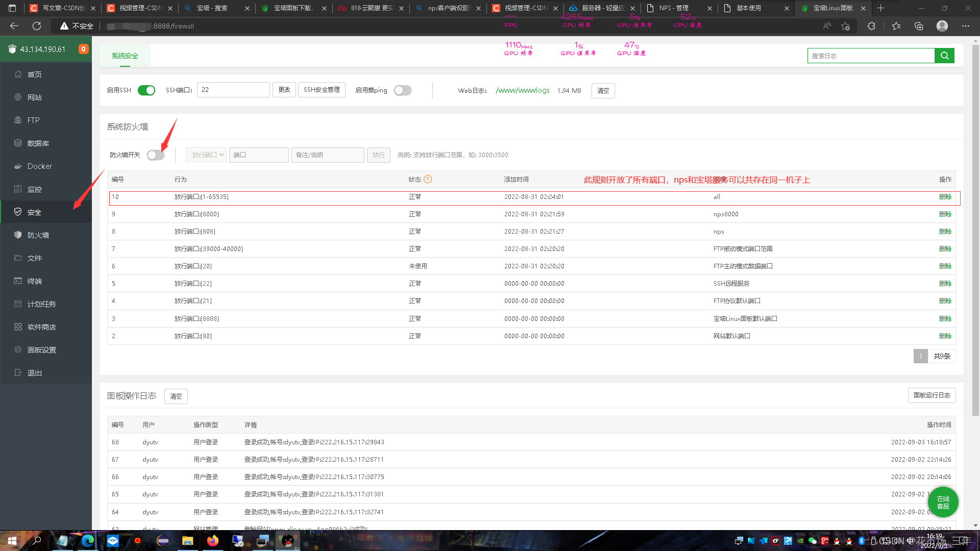
Task: Open the Docker sidebar icon
Action: (18, 166)
